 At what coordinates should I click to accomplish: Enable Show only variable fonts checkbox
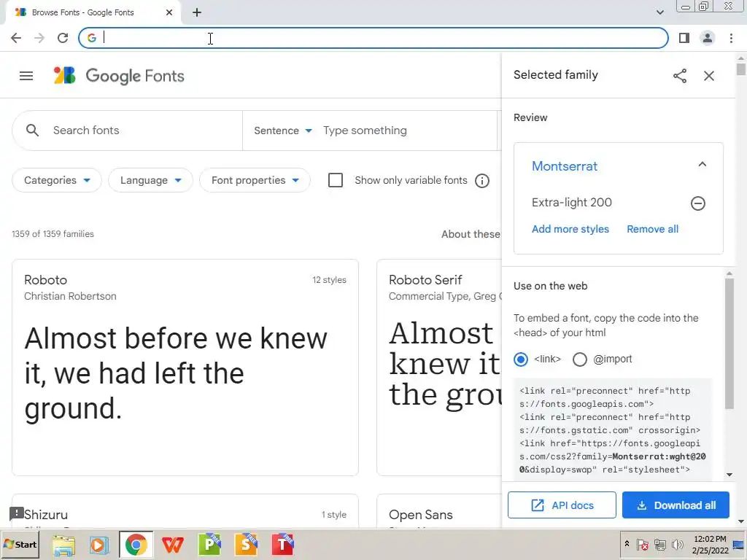point(336,181)
